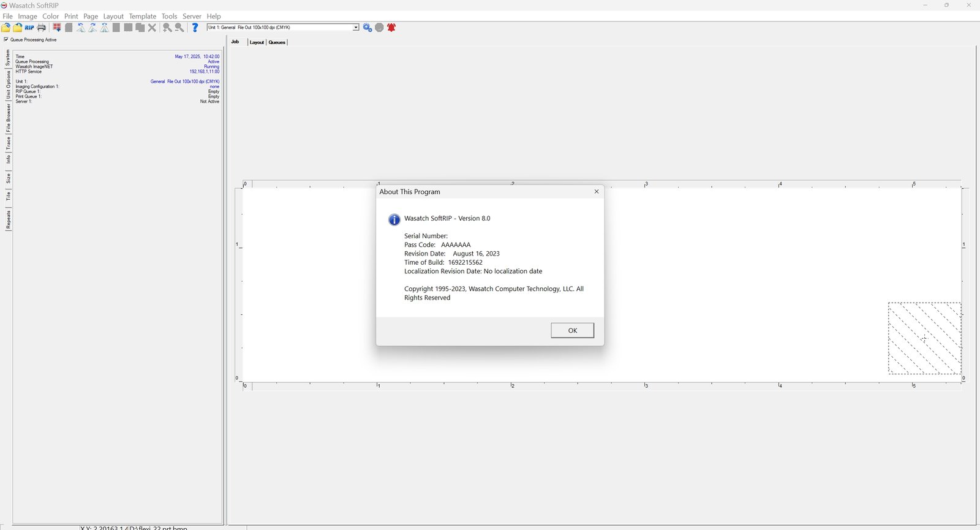Viewport: 980px width, 530px height.
Task: Open the Server menu
Action: tap(192, 17)
